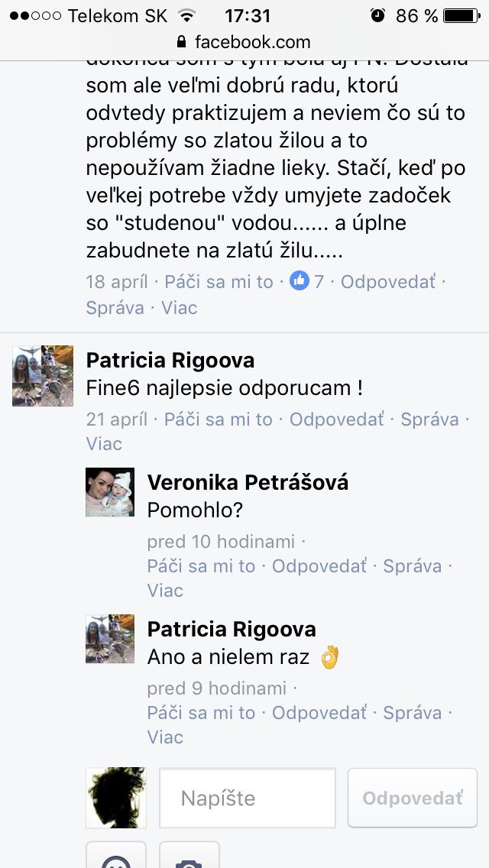This screenshot has height=868, width=489.
Task: Open the emoji sticker icon below reply box
Action: pos(115,855)
